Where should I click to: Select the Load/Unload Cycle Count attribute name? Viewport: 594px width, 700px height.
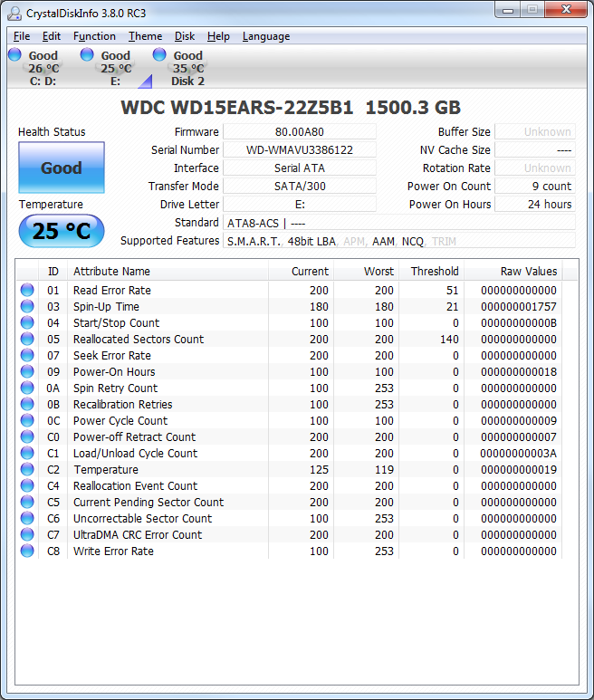pyautogui.click(x=135, y=453)
